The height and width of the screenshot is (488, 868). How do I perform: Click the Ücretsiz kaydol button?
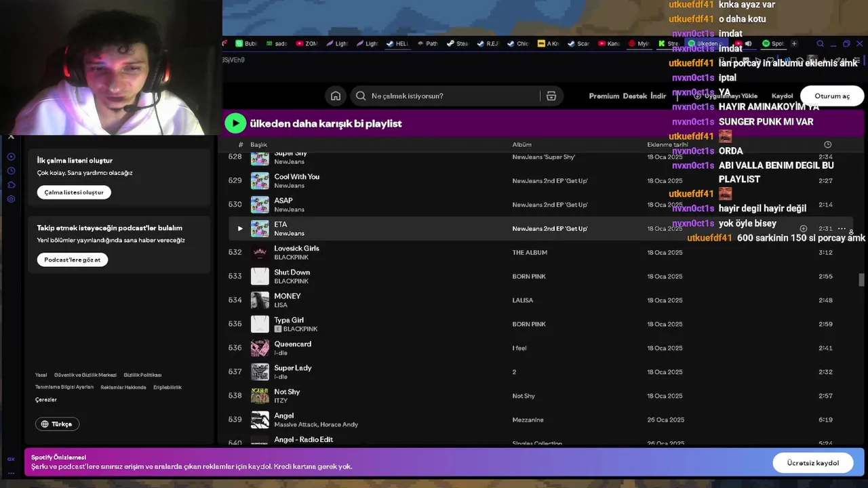point(812,463)
